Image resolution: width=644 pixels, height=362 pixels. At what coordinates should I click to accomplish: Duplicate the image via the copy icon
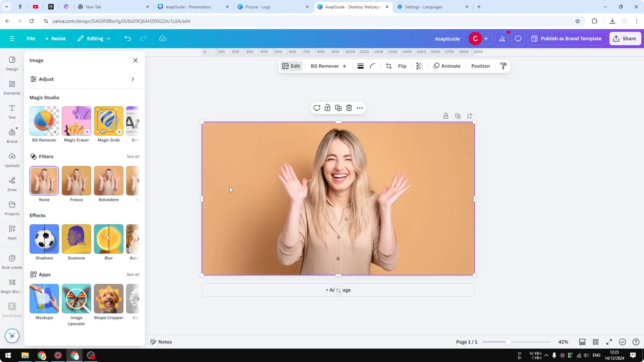[x=338, y=108]
